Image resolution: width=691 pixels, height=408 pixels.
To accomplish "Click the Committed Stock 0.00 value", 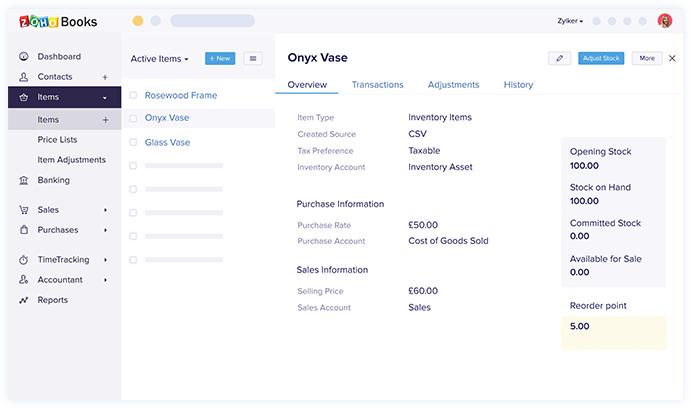I will (x=580, y=236).
